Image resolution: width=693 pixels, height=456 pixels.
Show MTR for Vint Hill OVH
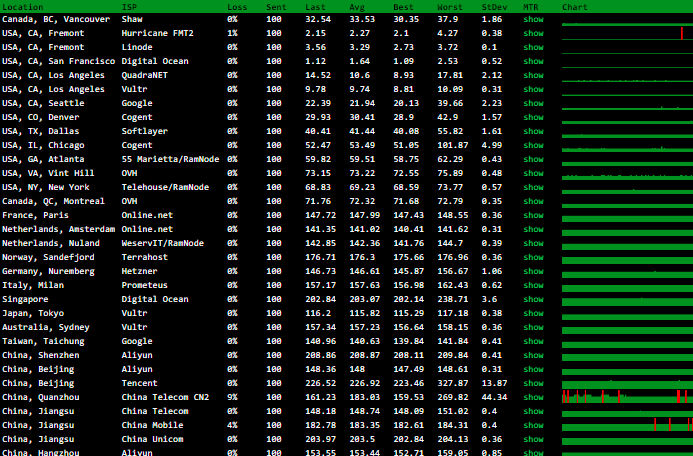[x=533, y=173]
